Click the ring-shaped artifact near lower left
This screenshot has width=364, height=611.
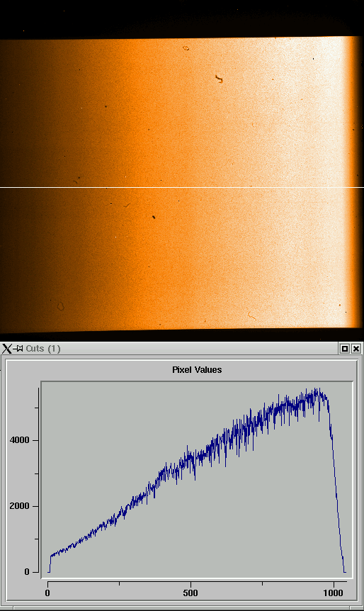(61, 307)
